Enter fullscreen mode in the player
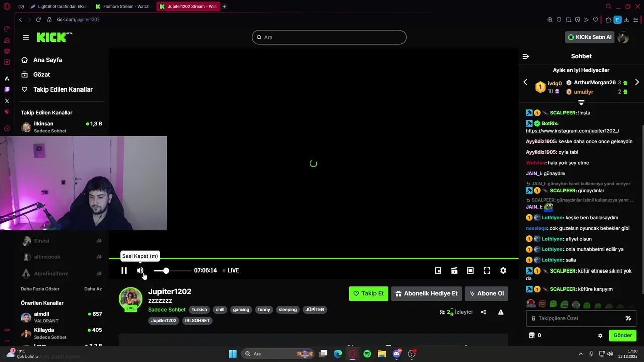 point(487,270)
